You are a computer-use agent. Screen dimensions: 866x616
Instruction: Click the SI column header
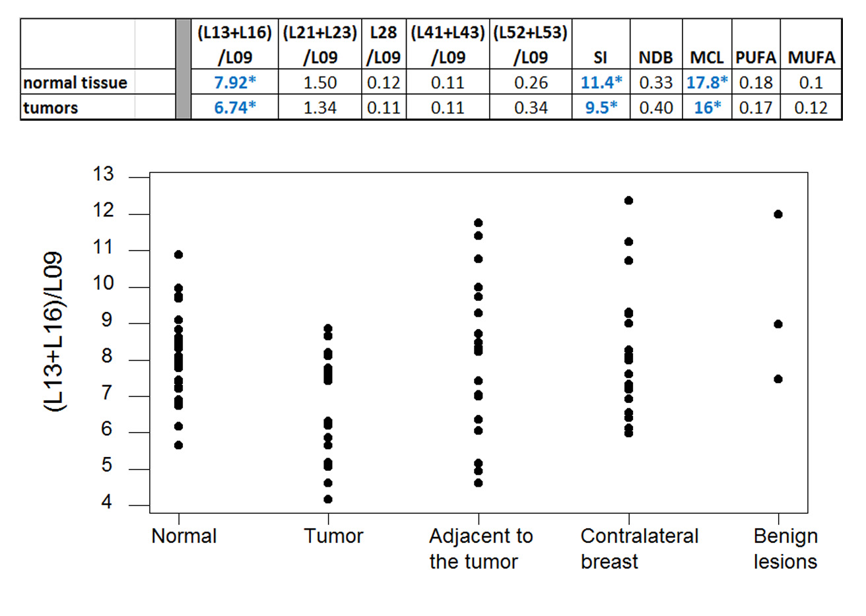pyautogui.click(x=600, y=57)
